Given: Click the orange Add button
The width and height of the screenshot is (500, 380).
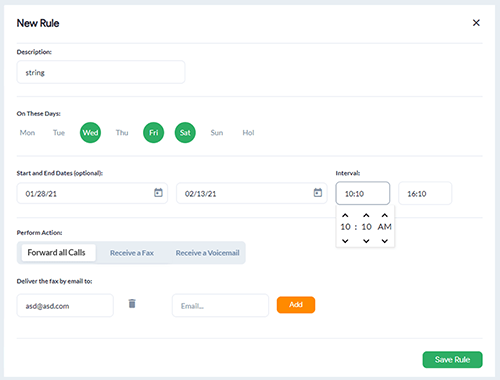Looking at the screenshot, I should click(x=296, y=305).
